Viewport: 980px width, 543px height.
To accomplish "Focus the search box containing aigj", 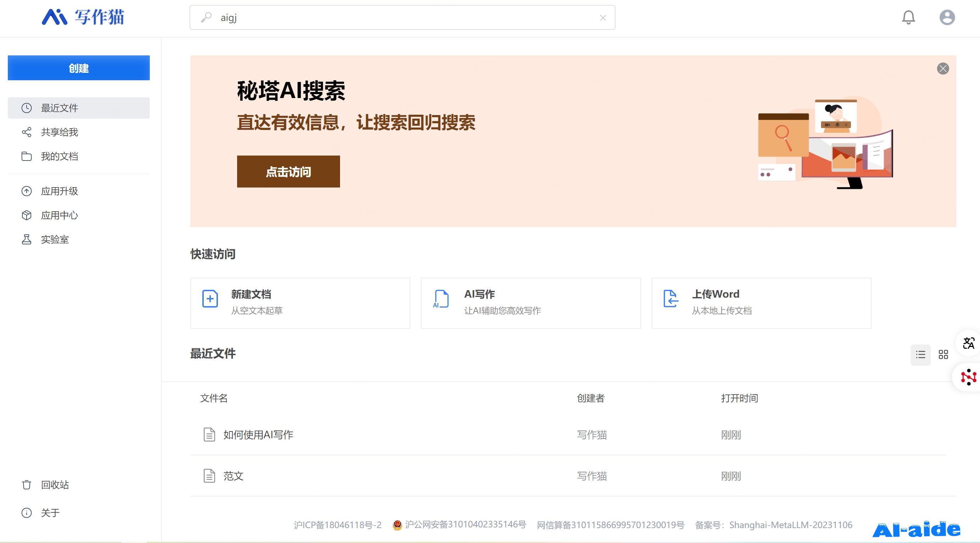I will pos(402,17).
